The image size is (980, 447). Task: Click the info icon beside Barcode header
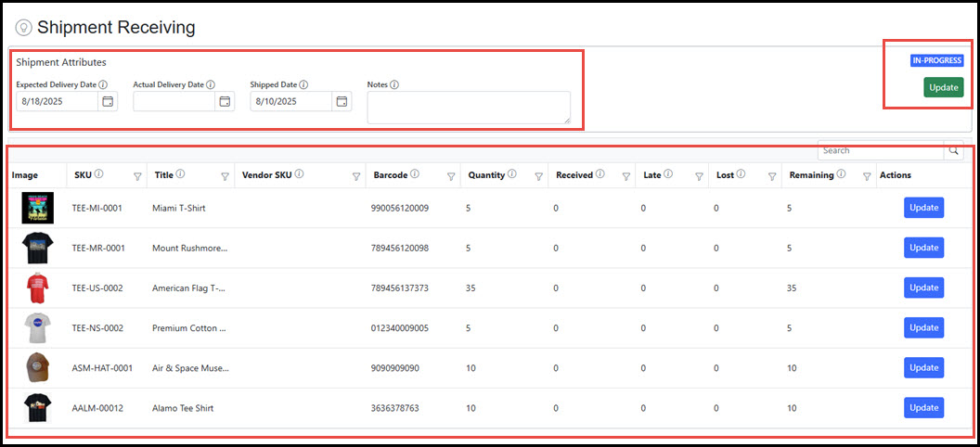pyautogui.click(x=414, y=174)
